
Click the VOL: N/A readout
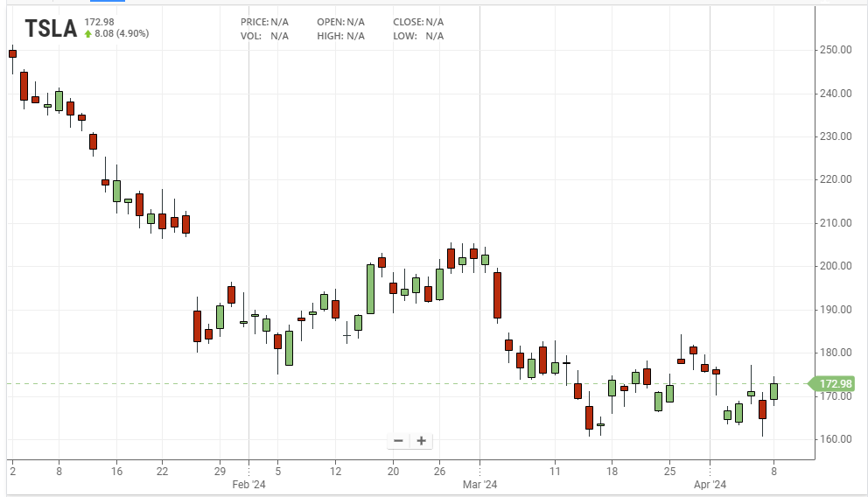click(264, 36)
